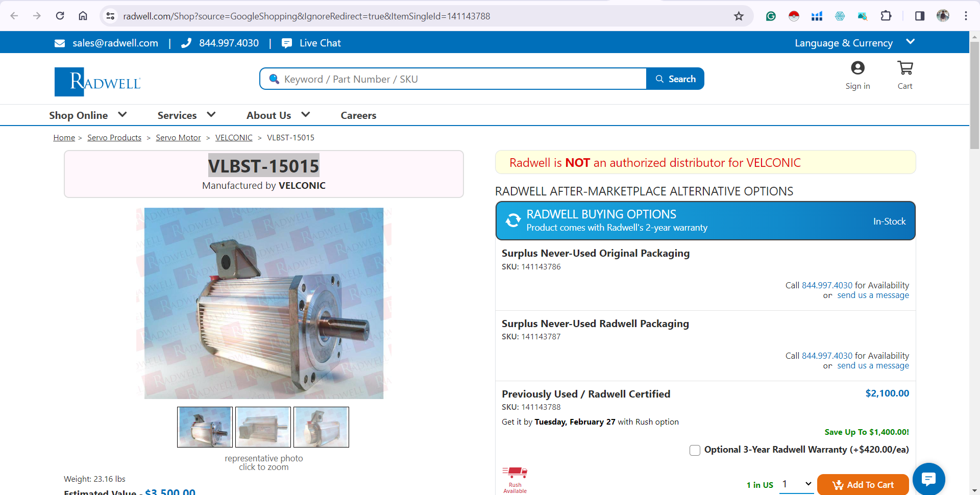Open the Extensions puzzle icon
The width and height of the screenshot is (980, 495).
[886, 16]
